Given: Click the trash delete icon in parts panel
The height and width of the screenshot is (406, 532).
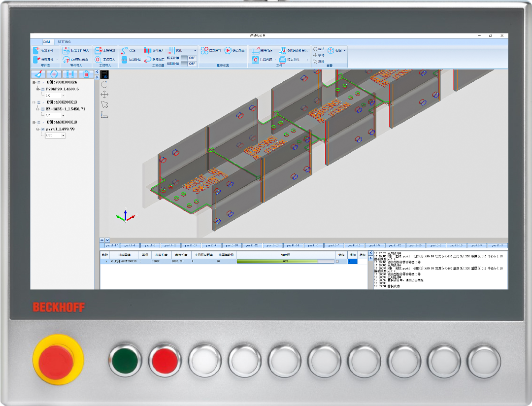Looking at the screenshot, I should [86, 74].
